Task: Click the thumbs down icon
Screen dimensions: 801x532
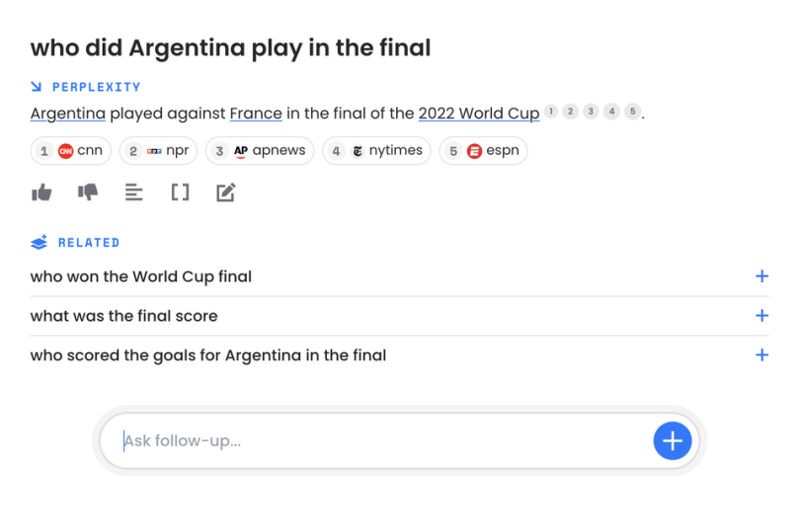Action: [x=88, y=192]
